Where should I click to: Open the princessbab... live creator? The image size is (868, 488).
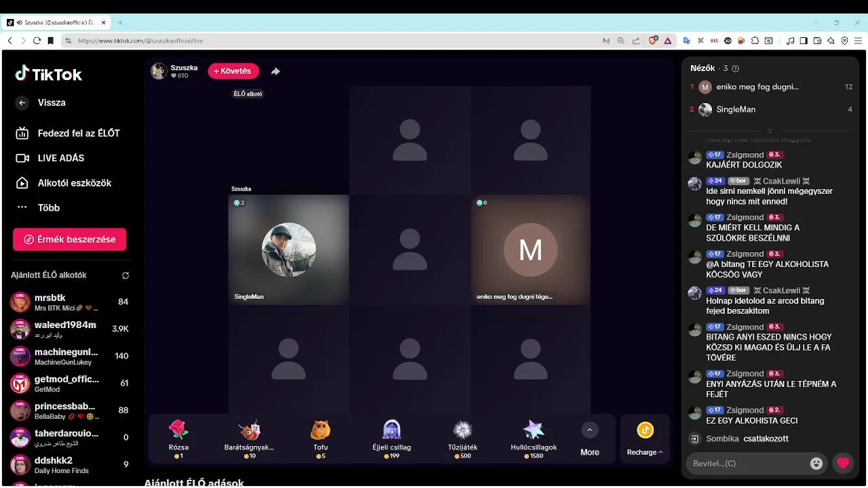[70, 411]
